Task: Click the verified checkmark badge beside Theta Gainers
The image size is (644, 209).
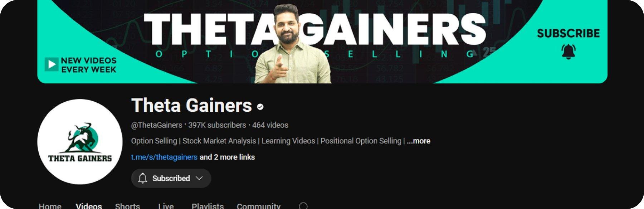Action: 260,107
